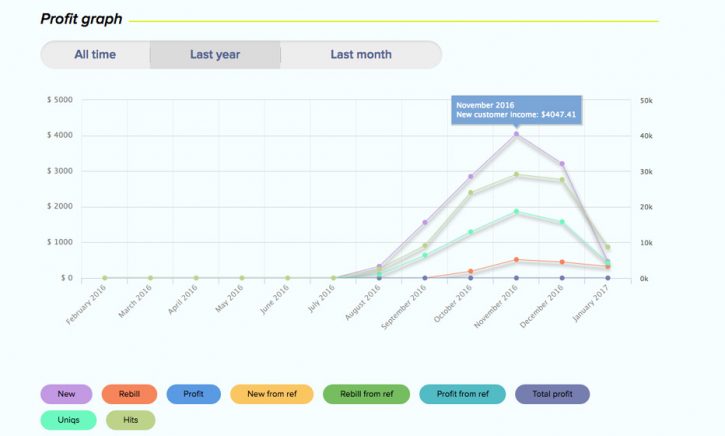Toggle the Profit from ref legend pill
Screen dimensions: 725x436
(x=462, y=394)
